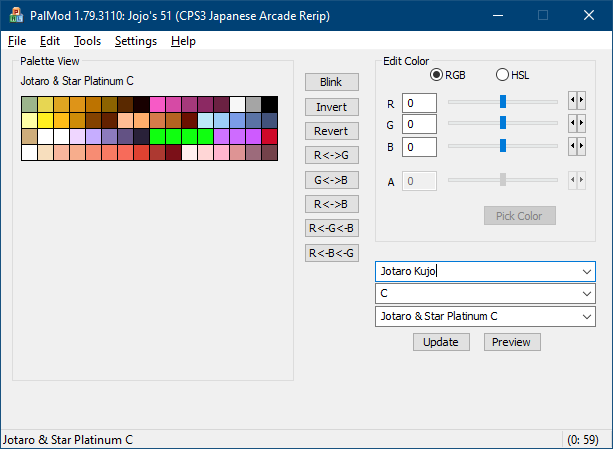Select the RGB color mode radio button
The width and height of the screenshot is (613, 449).
click(x=436, y=75)
